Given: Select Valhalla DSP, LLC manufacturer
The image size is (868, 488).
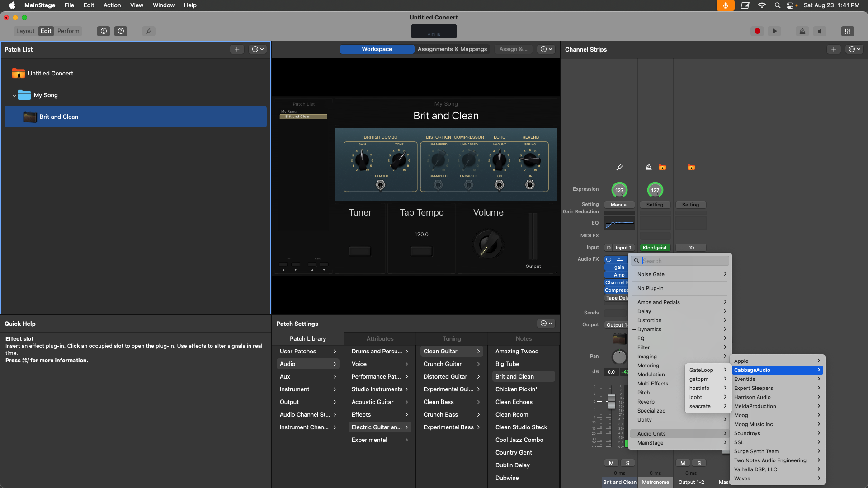Looking at the screenshot, I should pyautogui.click(x=777, y=469).
